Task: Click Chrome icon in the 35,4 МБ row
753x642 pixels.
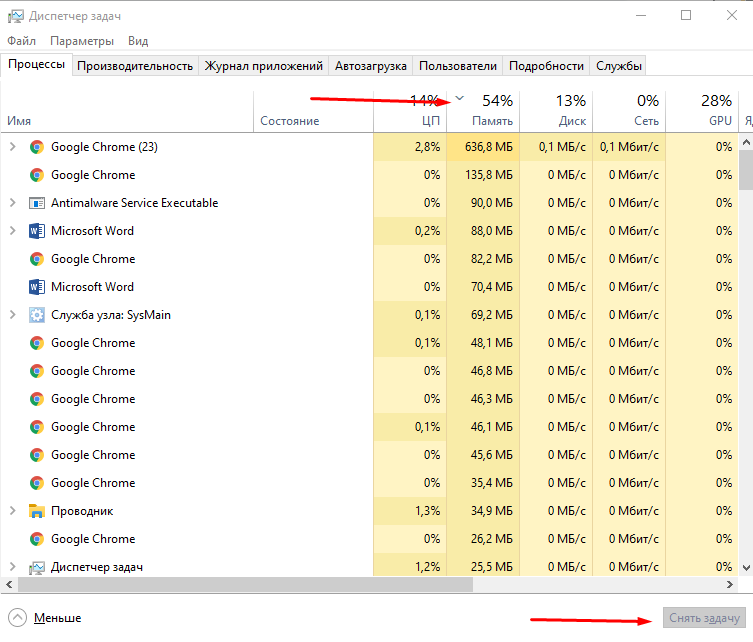Action: click(37, 483)
